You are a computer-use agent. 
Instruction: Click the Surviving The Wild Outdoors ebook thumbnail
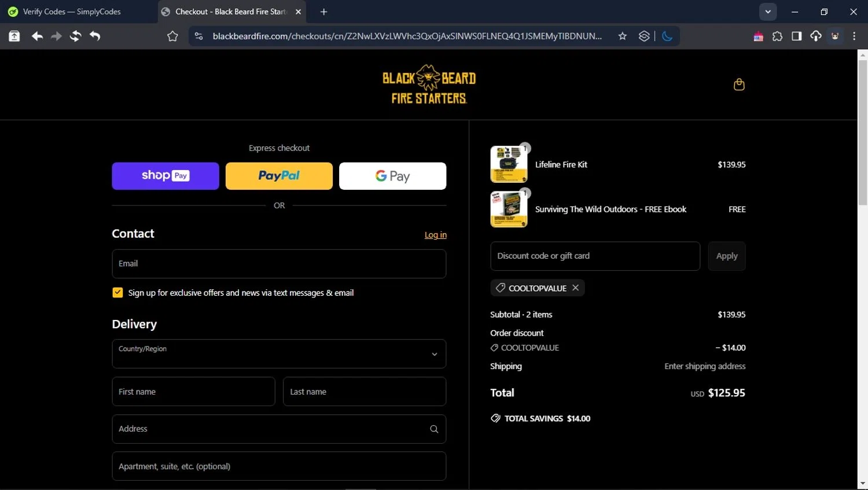(509, 209)
